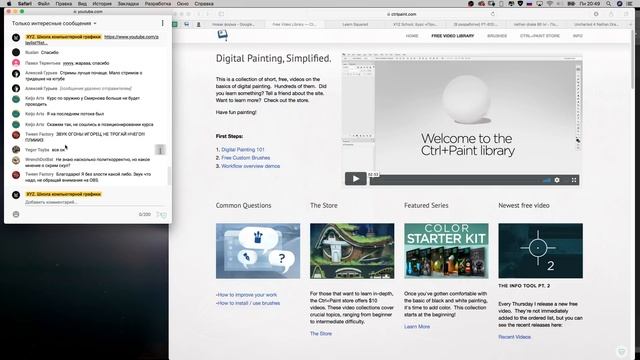The height and width of the screenshot is (360, 640).
Task: Switch to the Google tab
Action: coord(233,24)
